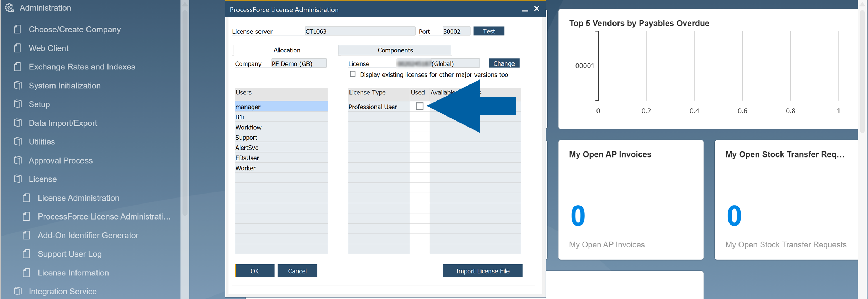Collapse the Administration module

45,8
